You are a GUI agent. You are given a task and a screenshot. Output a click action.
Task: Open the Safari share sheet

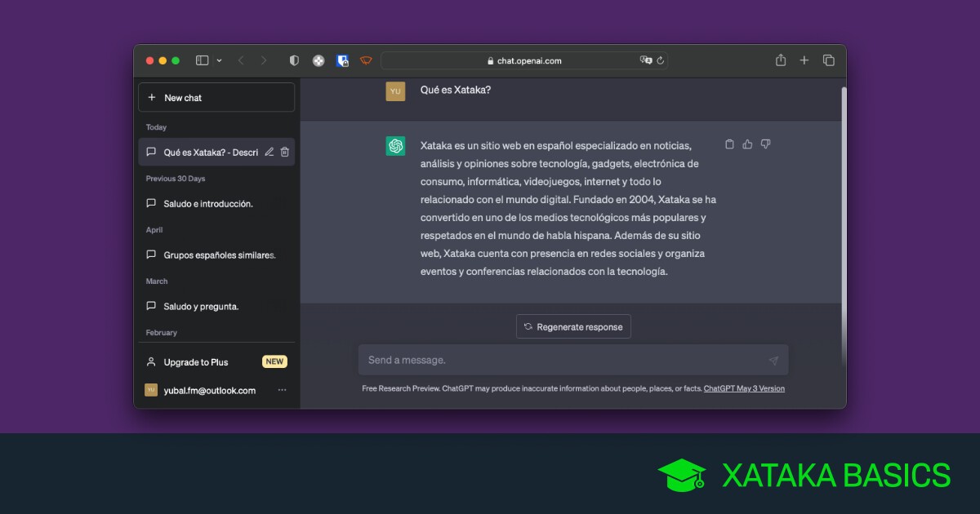click(x=781, y=60)
